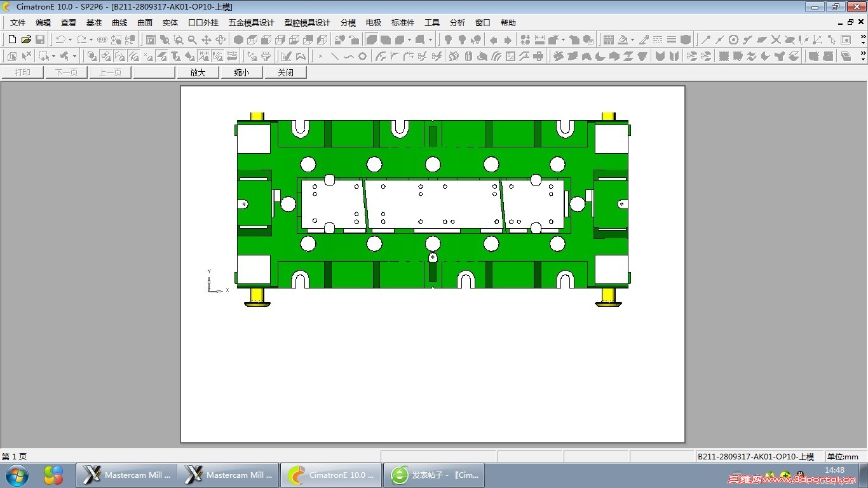
Task: Click the 缩小 zoom out button
Action: coord(241,72)
